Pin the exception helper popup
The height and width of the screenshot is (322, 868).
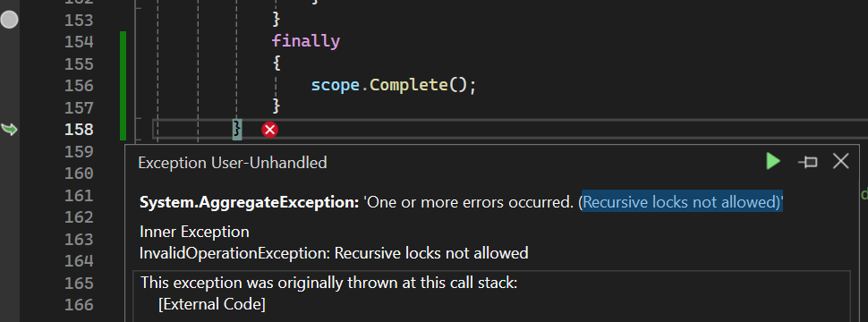[808, 162]
